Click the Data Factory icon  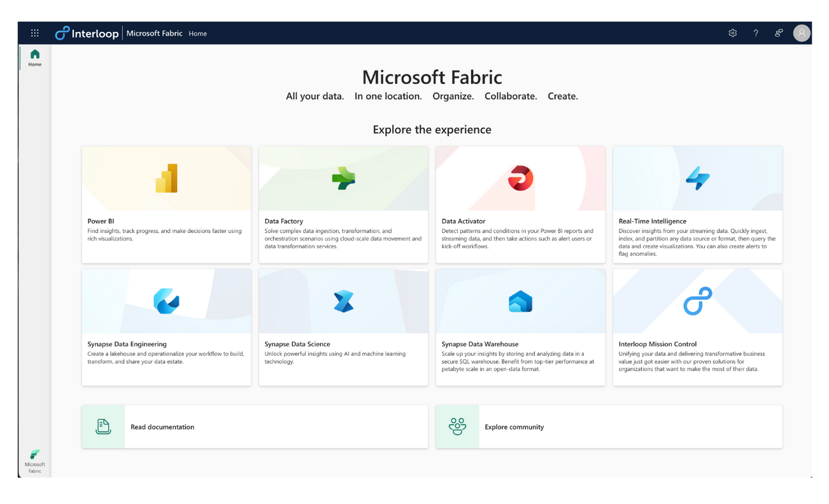(x=343, y=178)
